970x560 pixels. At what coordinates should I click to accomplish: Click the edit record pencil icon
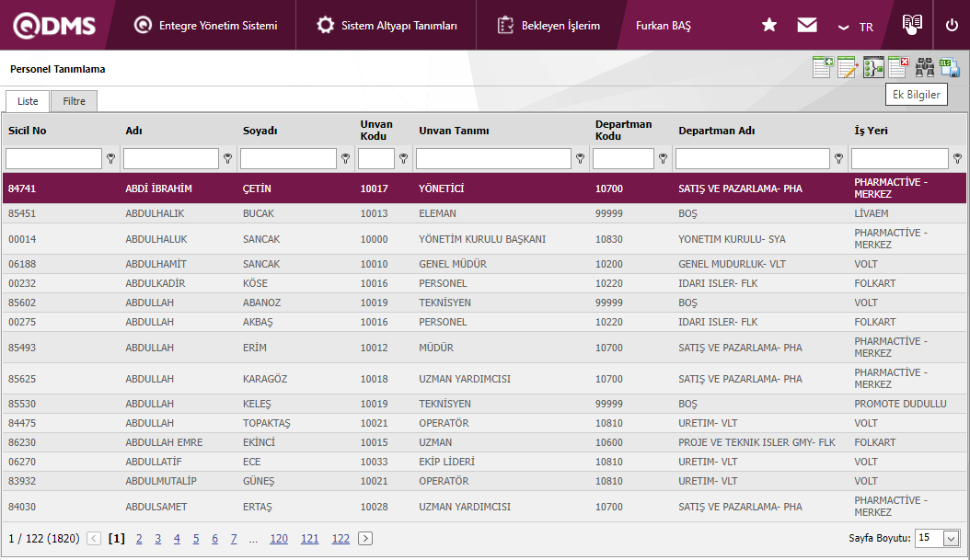tap(848, 67)
